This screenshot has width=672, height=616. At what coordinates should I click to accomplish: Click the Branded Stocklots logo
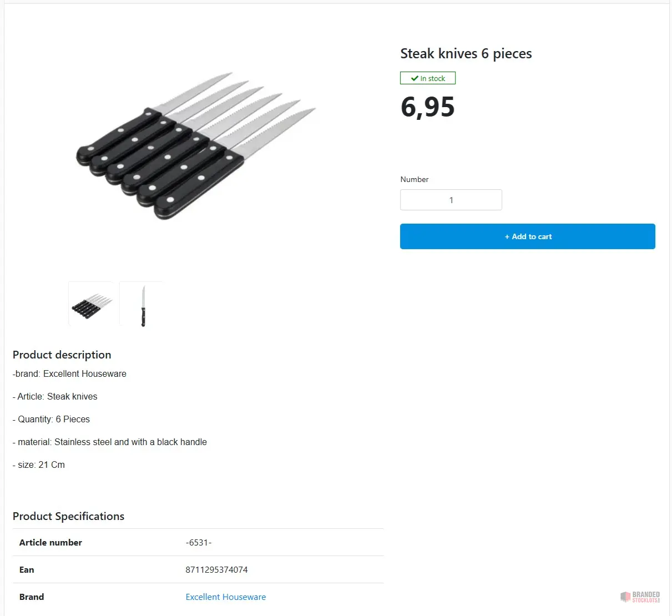pyautogui.click(x=640, y=597)
